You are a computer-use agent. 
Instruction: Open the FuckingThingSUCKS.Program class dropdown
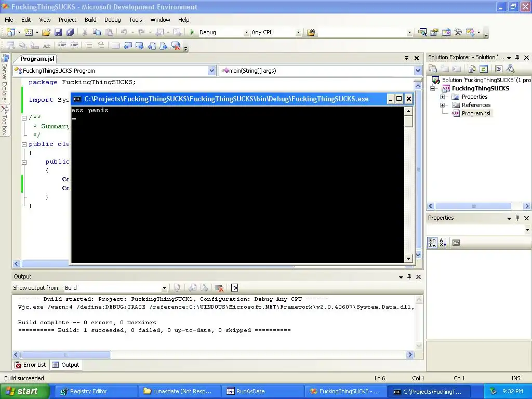click(211, 71)
